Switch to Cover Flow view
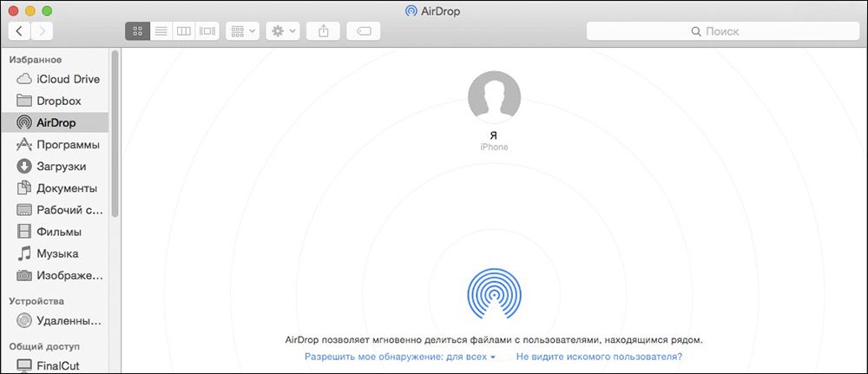 207,31
